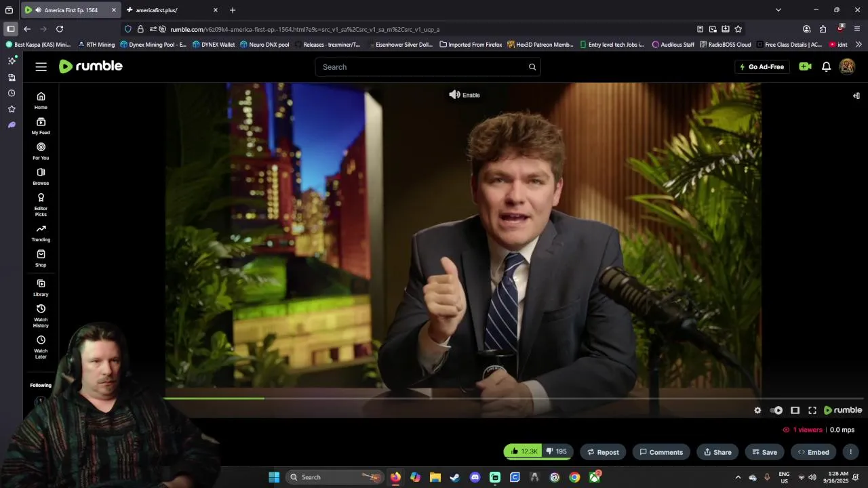
Task: Click the Windows taskbar search box
Action: coord(335,477)
